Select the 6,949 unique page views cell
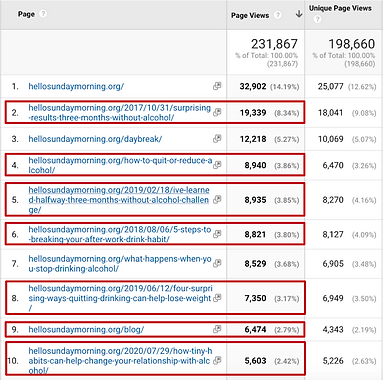This screenshot has height=380, width=383. [333, 298]
